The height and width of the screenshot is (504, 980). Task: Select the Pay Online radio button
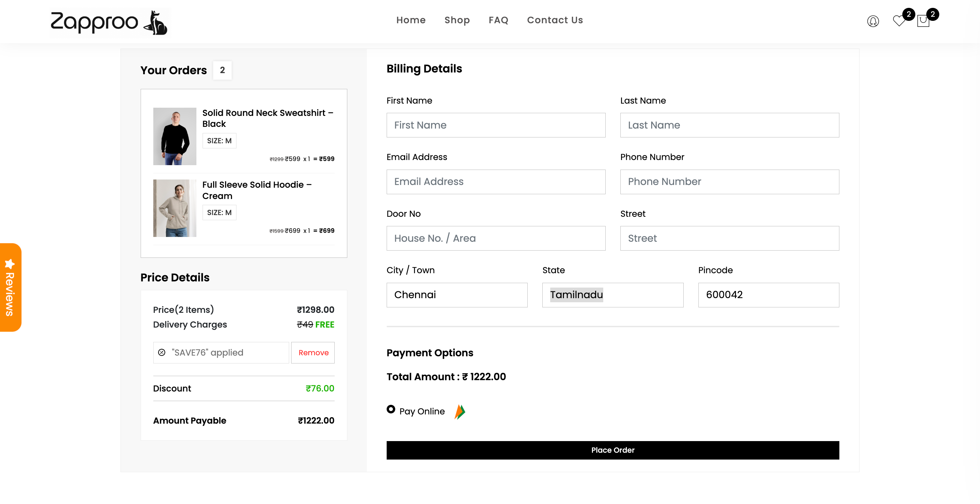tap(391, 409)
